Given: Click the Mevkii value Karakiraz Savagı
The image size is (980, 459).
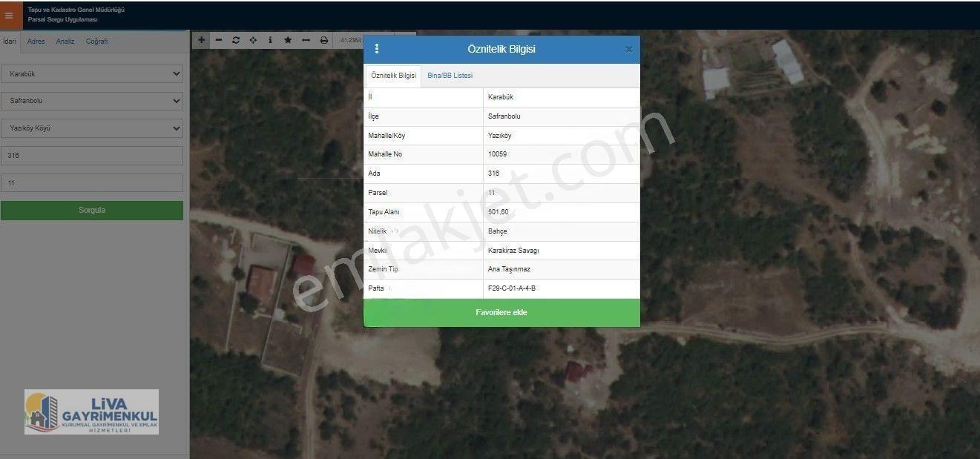Looking at the screenshot, I should click(x=513, y=251).
